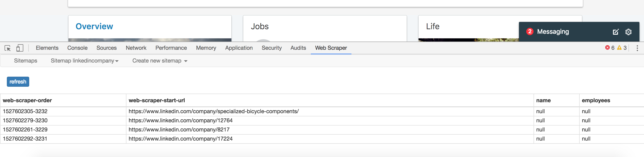Click the web-scraper-order column header

27,100
